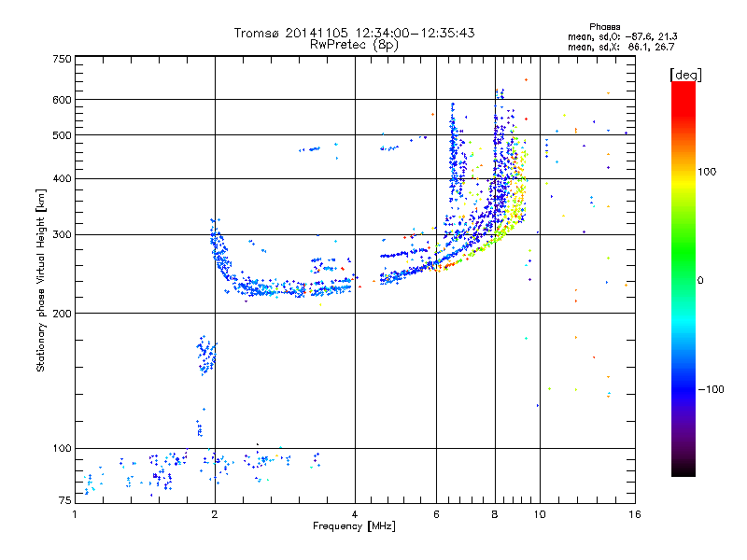
Task: Click the x-axis tick label '2'
Action: click(215, 514)
